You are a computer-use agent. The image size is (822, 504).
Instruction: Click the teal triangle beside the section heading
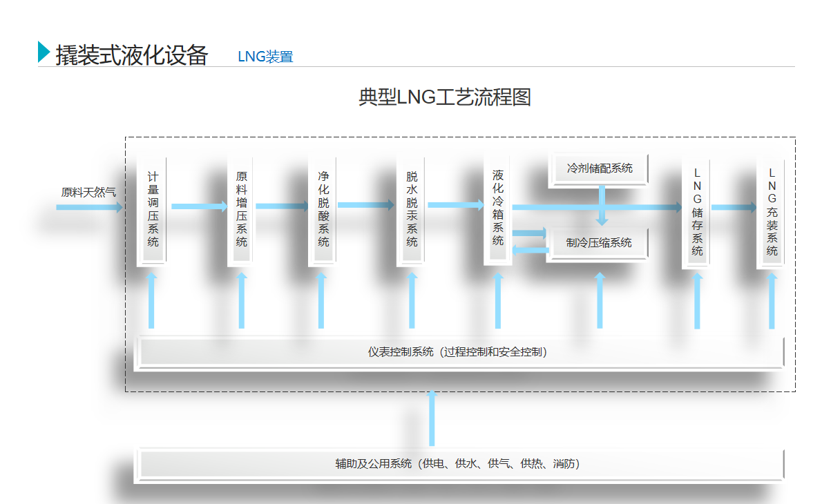[44, 52]
